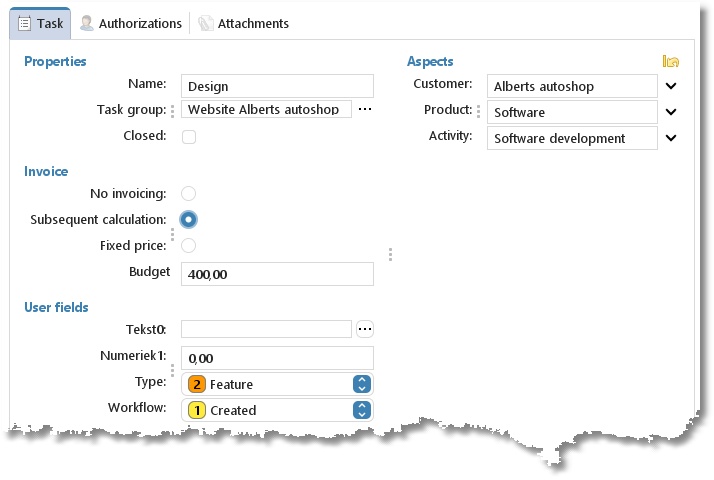
Task: Click the Product field Software
Action: click(x=572, y=112)
